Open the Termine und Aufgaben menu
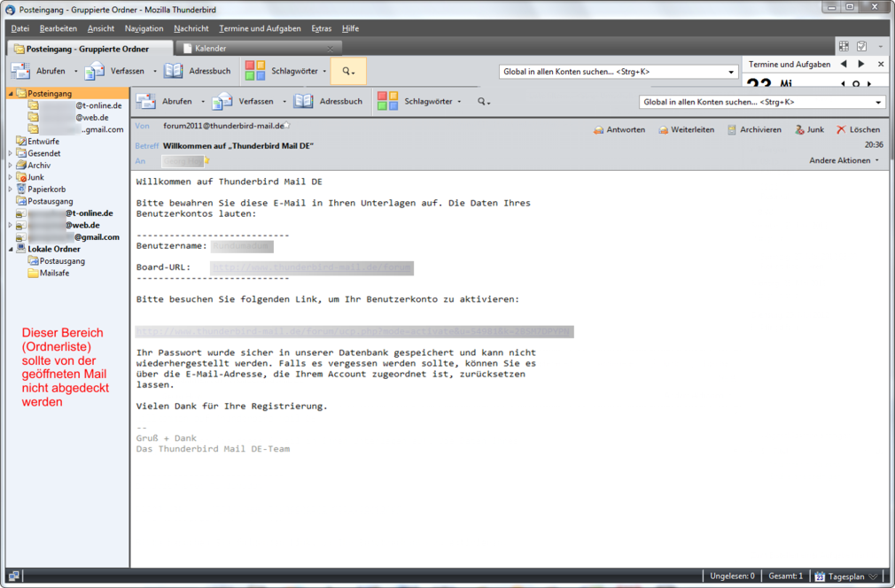The width and height of the screenshot is (895, 588). 260,28
